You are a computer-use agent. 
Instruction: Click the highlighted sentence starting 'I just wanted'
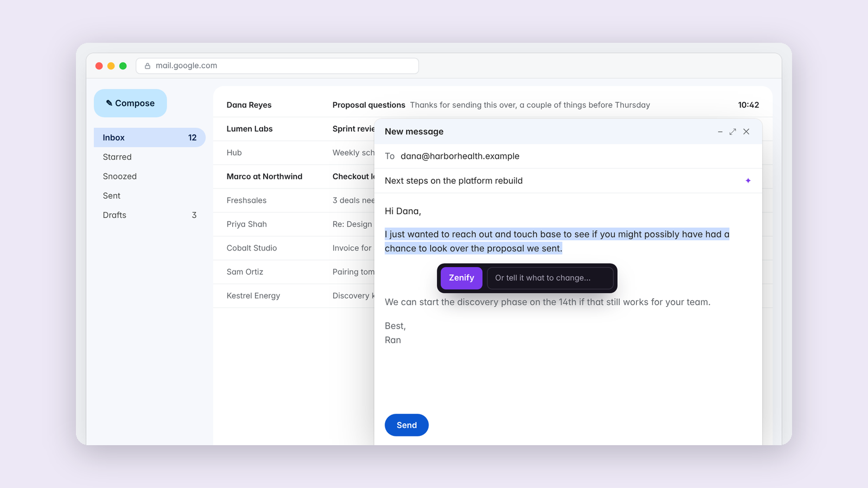(x=557, y=241)
